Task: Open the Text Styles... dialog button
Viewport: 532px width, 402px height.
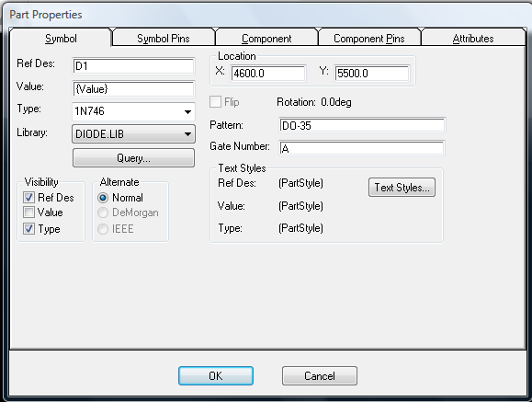Action: 402,188
